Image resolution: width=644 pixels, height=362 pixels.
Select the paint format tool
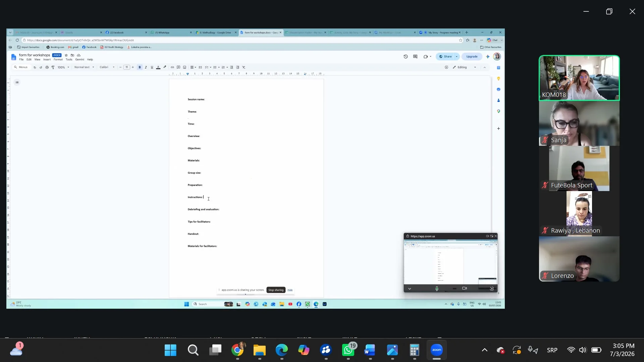(53, 67)
